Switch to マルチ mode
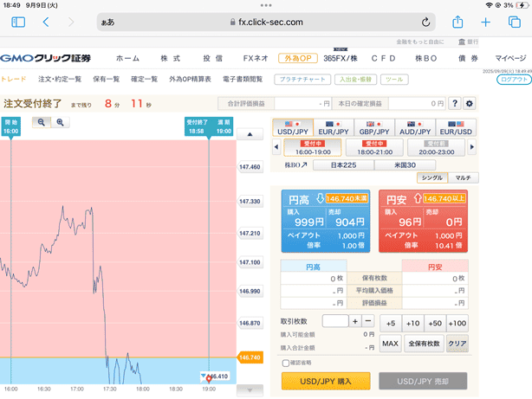Image resolution: width=532 pixels, height=399 pixels. pos(463,177)
